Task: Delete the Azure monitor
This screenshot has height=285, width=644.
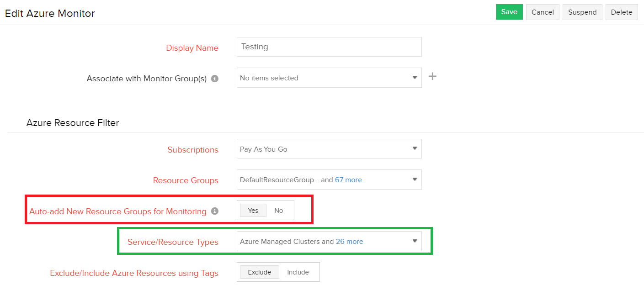Action: pyautogui.click(x=622, y=12)
